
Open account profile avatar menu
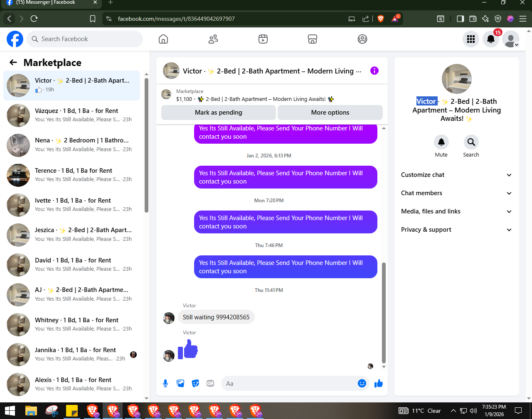click(511, 39)
